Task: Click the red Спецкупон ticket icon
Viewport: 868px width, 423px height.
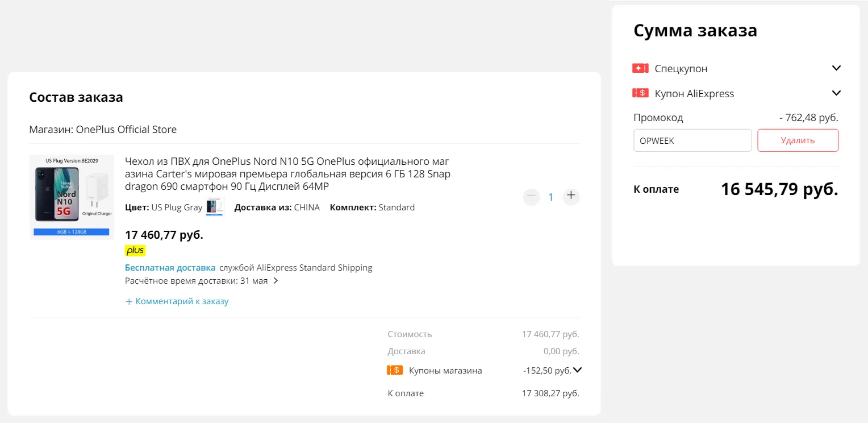Action: click(640, 68)
